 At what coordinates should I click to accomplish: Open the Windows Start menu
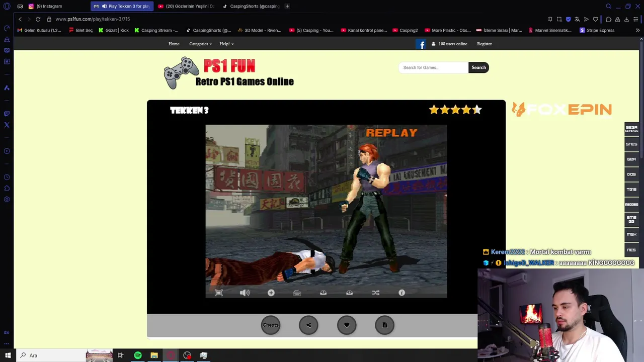coord(8,355)
